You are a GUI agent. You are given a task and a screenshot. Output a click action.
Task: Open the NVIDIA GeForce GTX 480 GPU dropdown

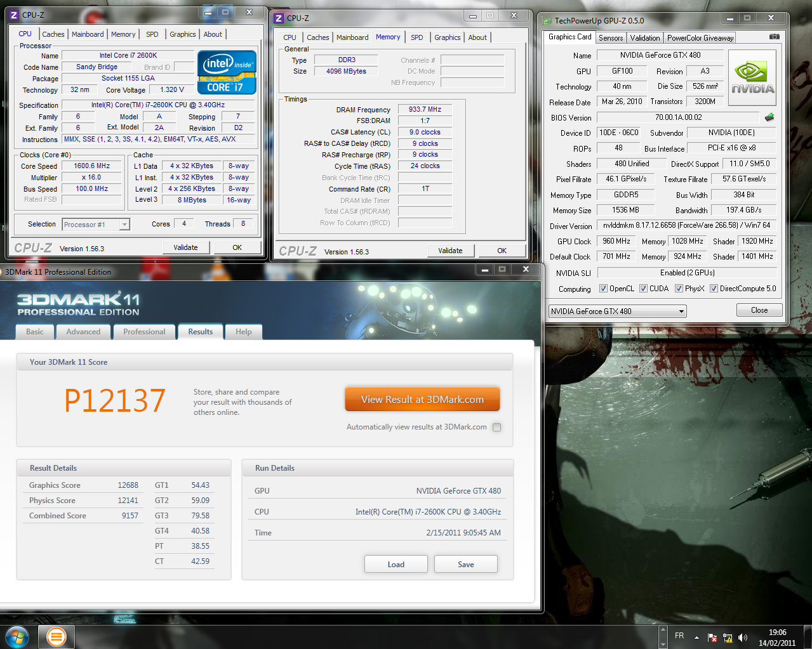[x=618, y=311]
